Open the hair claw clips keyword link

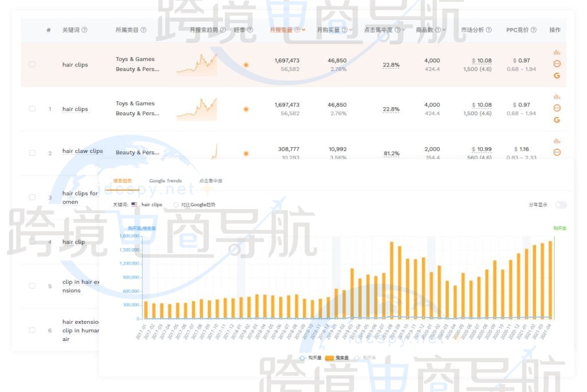pos(83,151)
